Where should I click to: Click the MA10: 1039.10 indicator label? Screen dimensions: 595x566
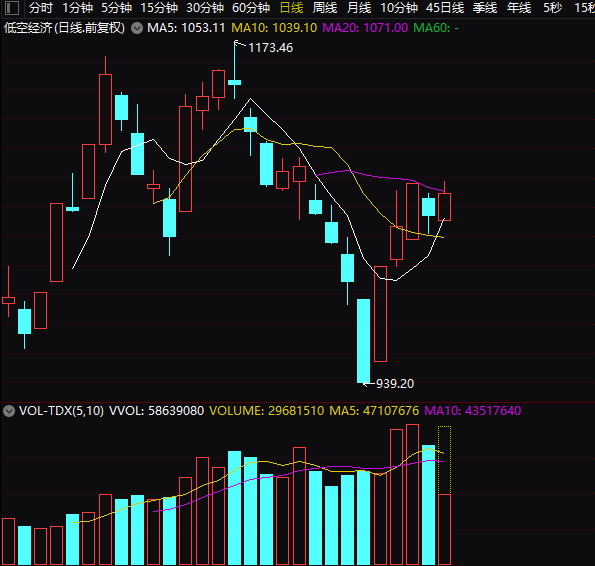pyautogui.click(x=274, y=28)
